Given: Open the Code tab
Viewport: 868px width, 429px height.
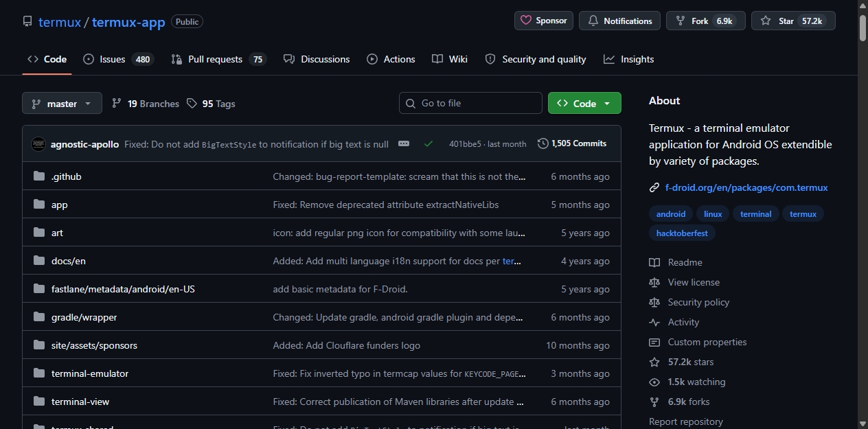Looking at the screenshot, I should pos(47,59).
